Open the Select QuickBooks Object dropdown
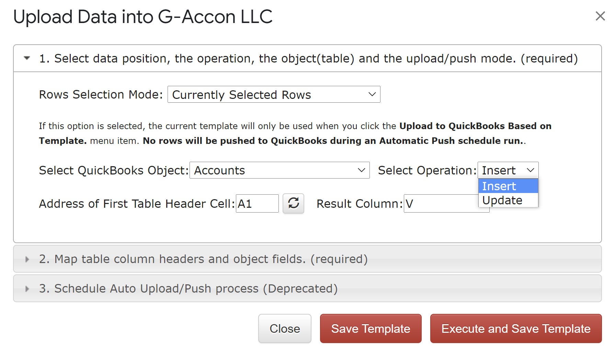This screenshot has height=364, width=615. pos(280,170)
